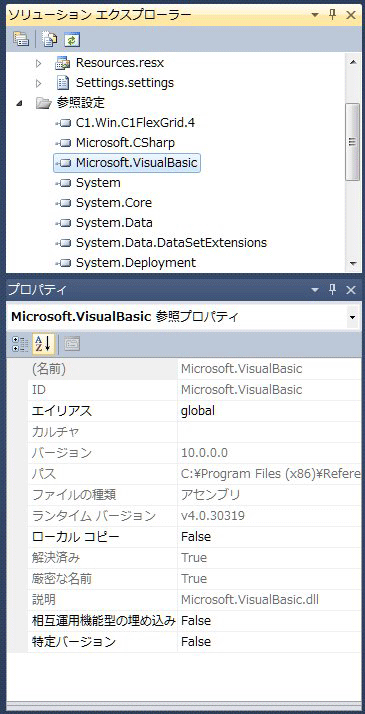Click the scroll-down arrow in Solution Explorer
Viewport: 365px width, 714px height.
(353, 264)
